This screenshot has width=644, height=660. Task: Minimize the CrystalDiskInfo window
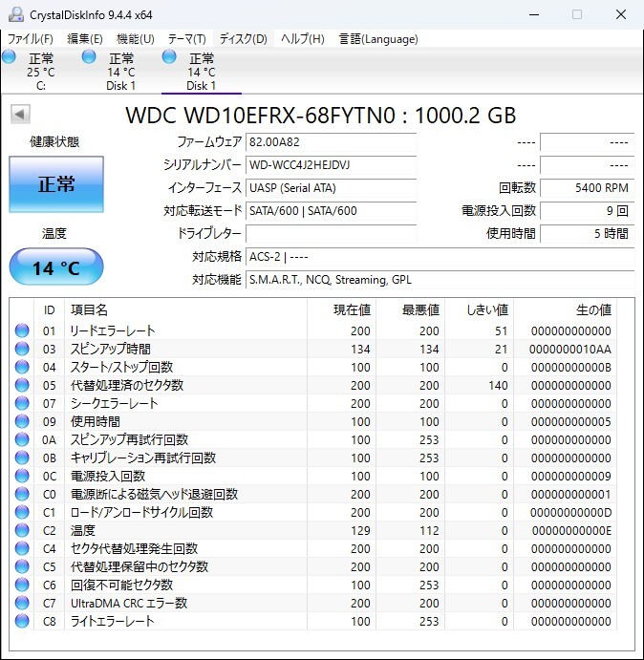point(534,14)
